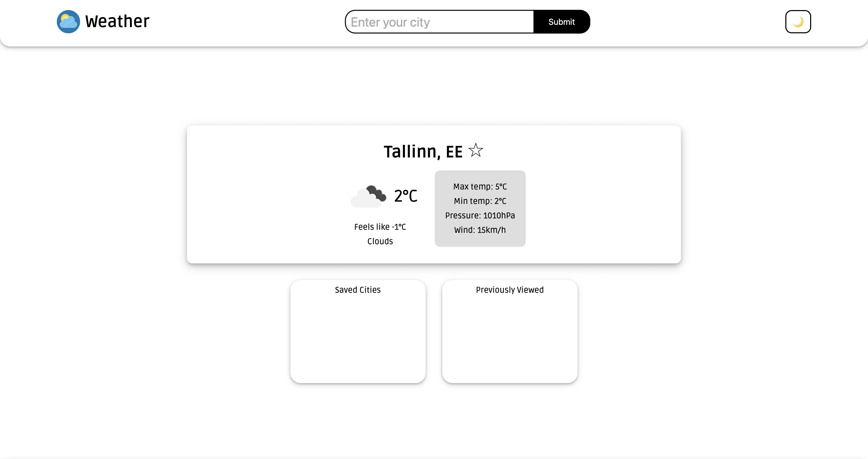
Task: Click the Pressure: 1010hPa reading
Action: click(480, 216)
